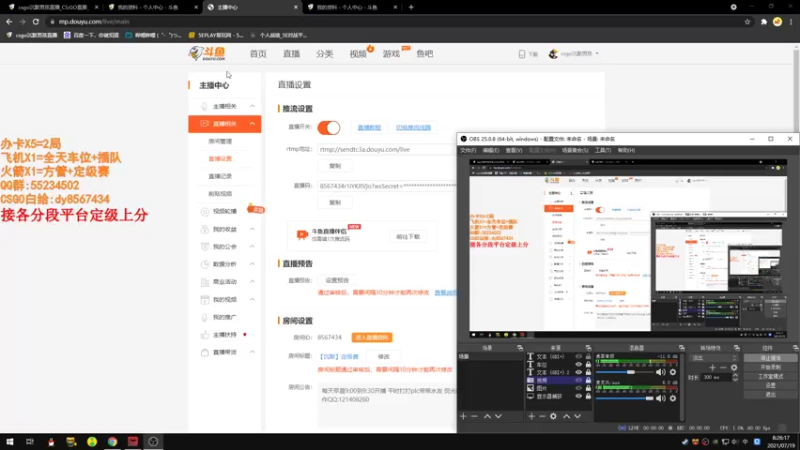Toggle lock on 车位 source
800x450 pixels.
[x=588, y=364]
